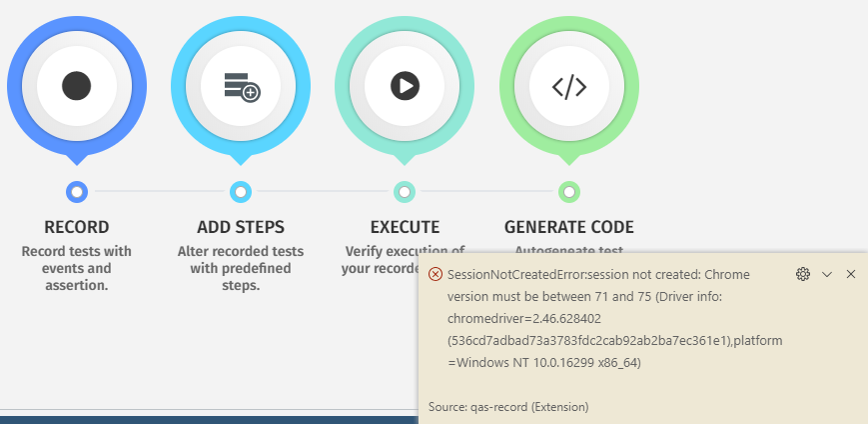Screen dimensions: 868x424
Task: Select the step marker above ADD STEPS
Action: point(241,191)
